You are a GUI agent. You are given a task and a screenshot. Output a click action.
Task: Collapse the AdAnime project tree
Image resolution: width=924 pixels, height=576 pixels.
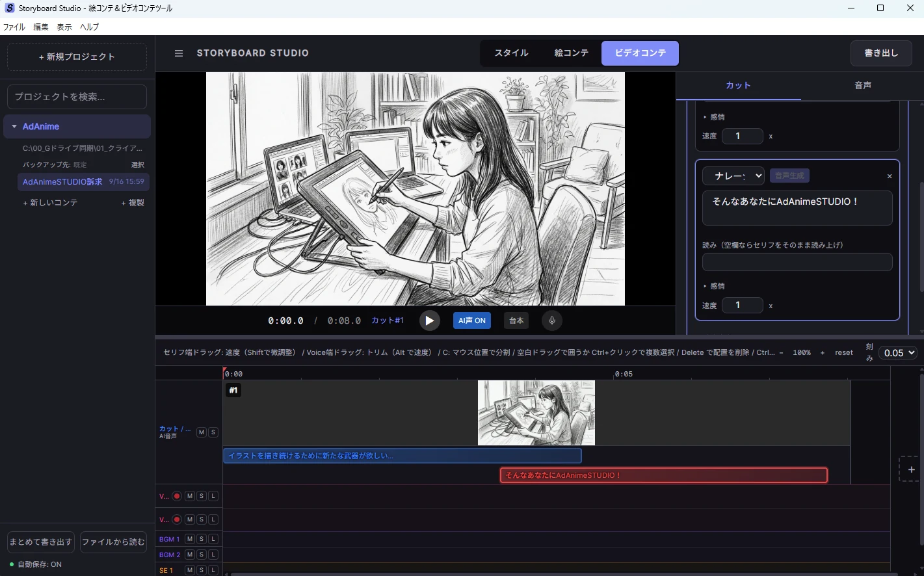14,126
